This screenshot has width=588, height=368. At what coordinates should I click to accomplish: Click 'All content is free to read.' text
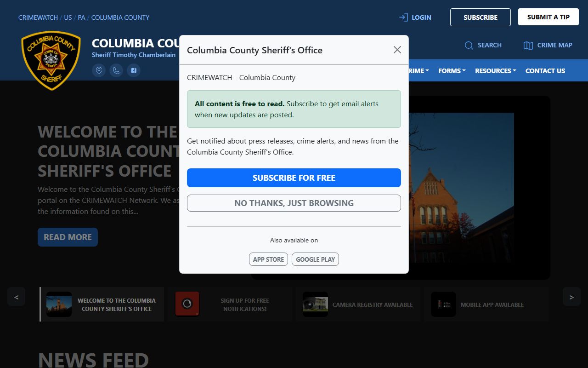[240, 103]
